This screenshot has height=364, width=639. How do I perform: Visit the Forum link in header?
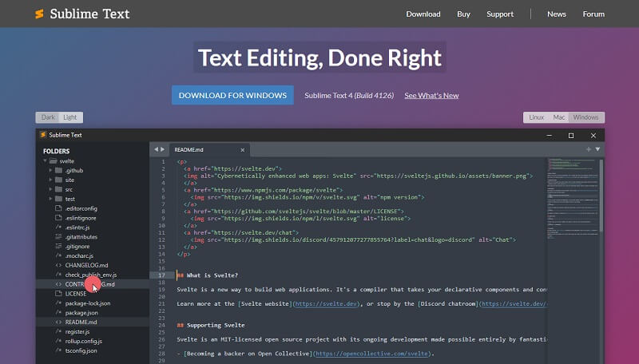(x=593, y=14)
